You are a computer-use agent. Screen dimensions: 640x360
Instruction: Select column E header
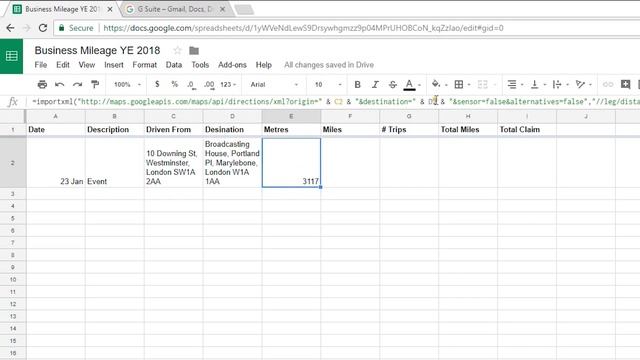291,116
